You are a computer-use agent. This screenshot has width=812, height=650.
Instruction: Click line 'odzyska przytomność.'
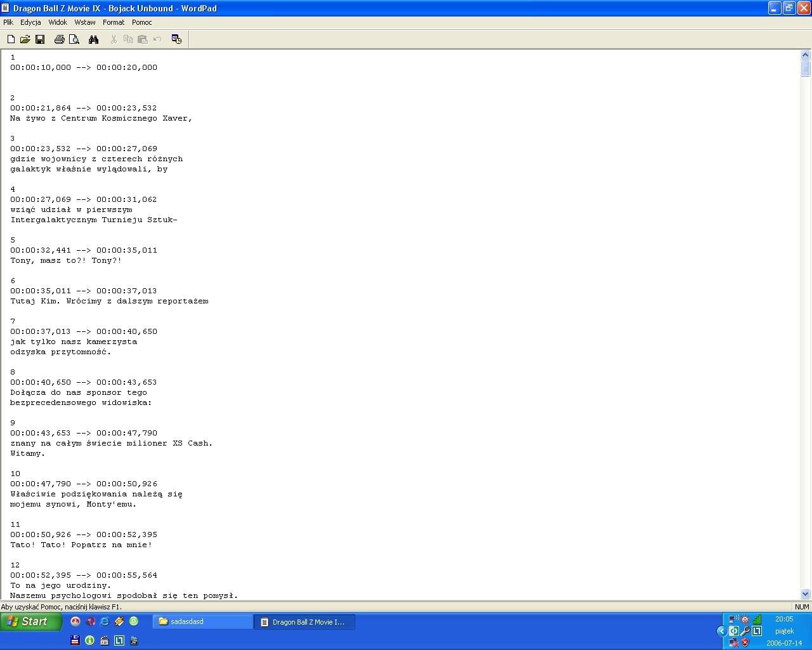point(60,352)
